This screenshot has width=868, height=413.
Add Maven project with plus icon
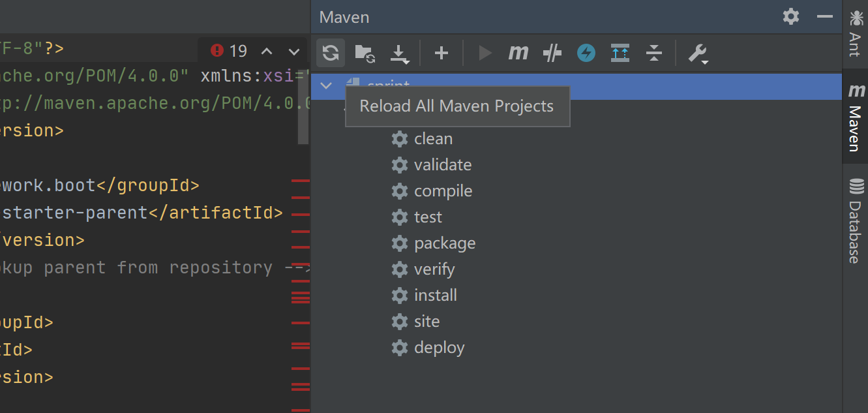[441, 53]
